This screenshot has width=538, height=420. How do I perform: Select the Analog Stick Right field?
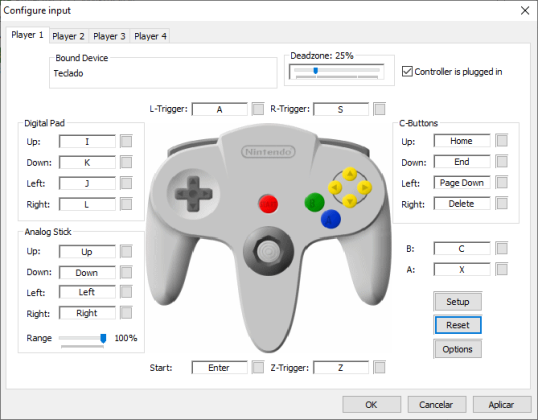tap(87, 313)
